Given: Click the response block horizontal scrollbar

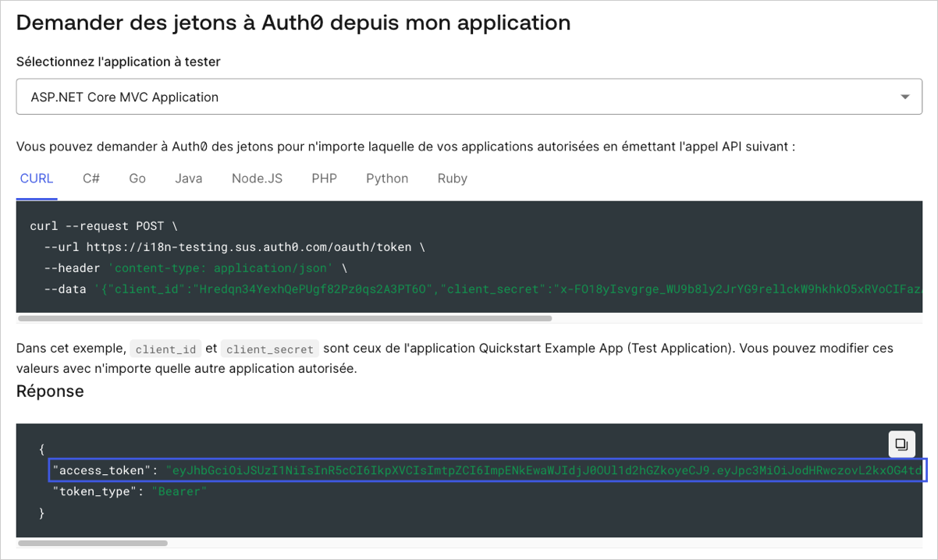Looking at the screenshot, I should tap(93, 543).
